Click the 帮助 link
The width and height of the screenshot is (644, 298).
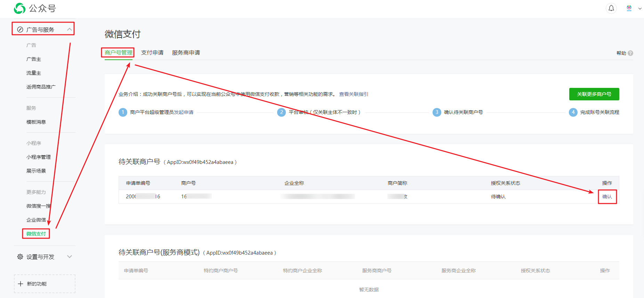click(621, 53)
